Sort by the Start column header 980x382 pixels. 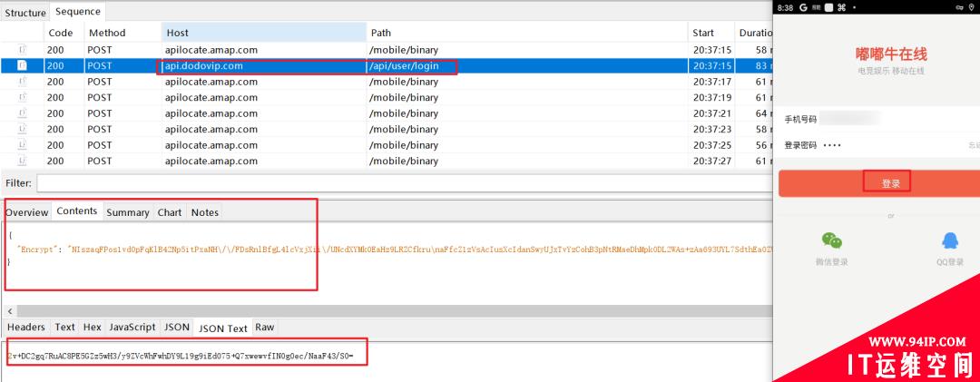point(703,33)
